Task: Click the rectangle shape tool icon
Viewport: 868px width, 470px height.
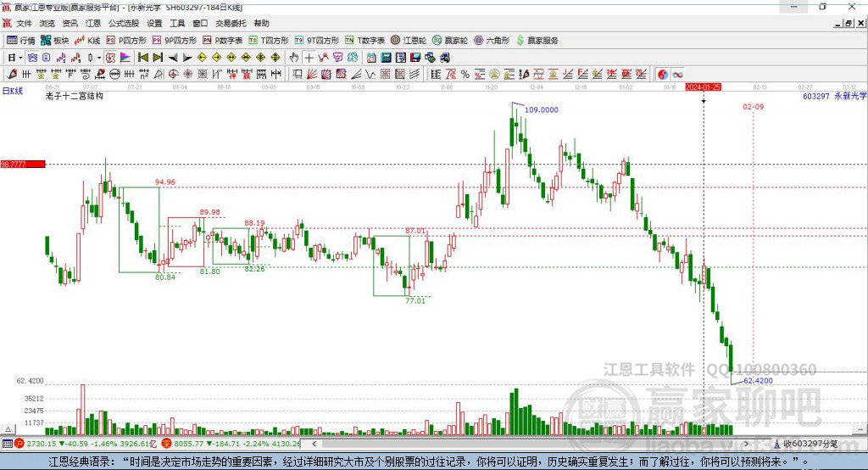Action: tap(298, 75)
